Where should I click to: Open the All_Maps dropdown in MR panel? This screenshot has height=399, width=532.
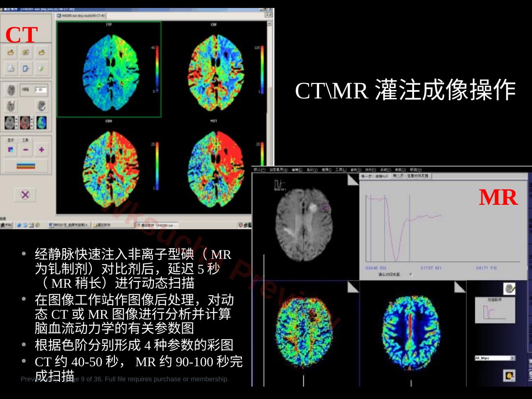click(x=495, y=358)
